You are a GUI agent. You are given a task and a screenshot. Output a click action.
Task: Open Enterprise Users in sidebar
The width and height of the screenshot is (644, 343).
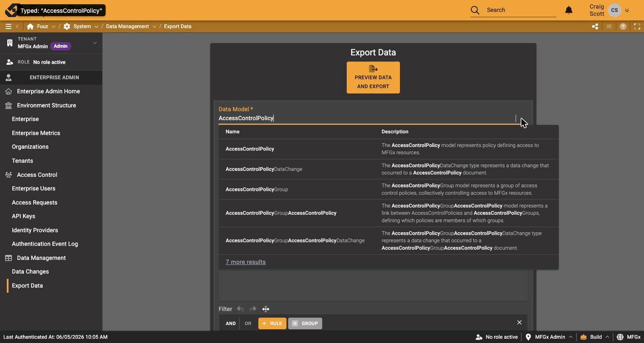tap(34, 188)
